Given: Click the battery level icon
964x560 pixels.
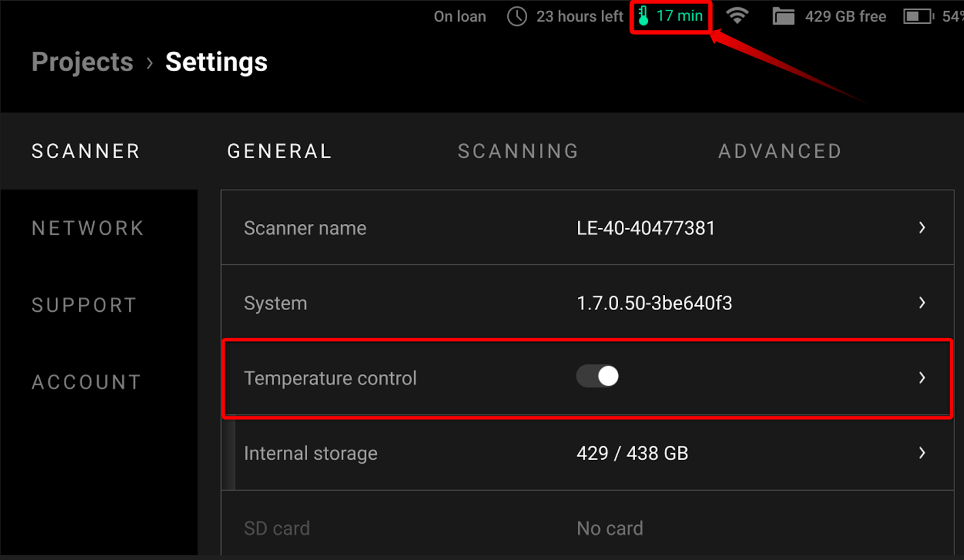Looking at the screenshot, I should pyautogui.click(x=918, y=16).
